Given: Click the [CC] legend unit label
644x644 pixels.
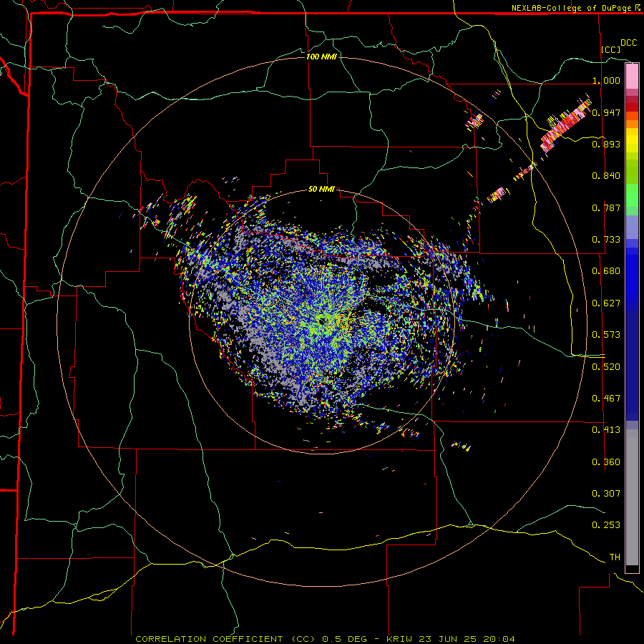Looking at the screenshot, I should coord(611,49).
